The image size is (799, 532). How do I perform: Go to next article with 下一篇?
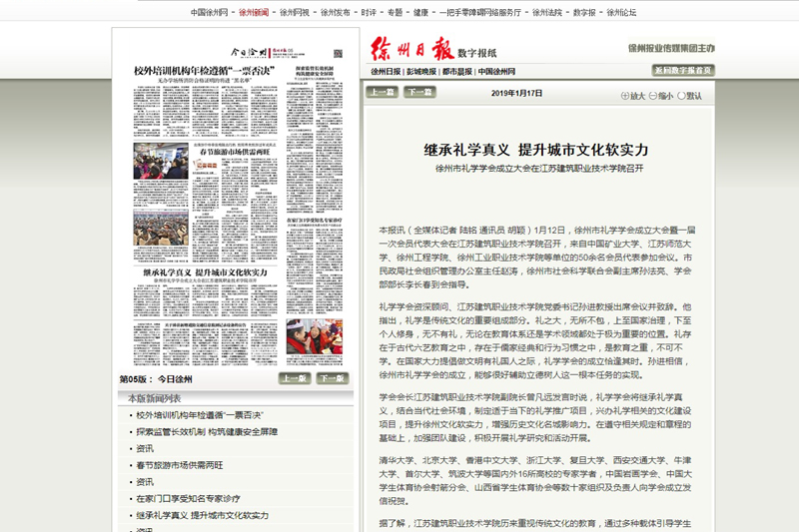(418, 92)
